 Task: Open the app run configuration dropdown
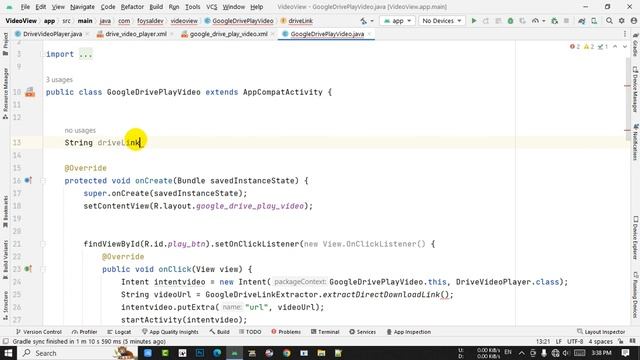point(397,21)
